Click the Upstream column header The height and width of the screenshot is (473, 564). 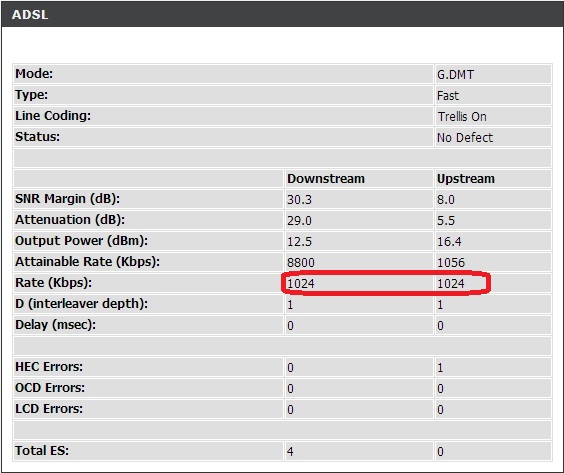(x=466, y=179)
